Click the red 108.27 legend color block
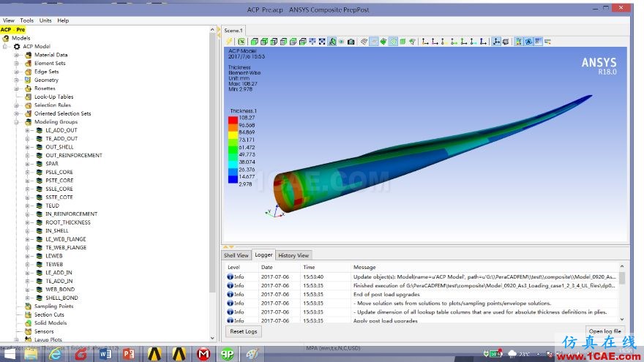644x362 pixels. coord(233,120)
